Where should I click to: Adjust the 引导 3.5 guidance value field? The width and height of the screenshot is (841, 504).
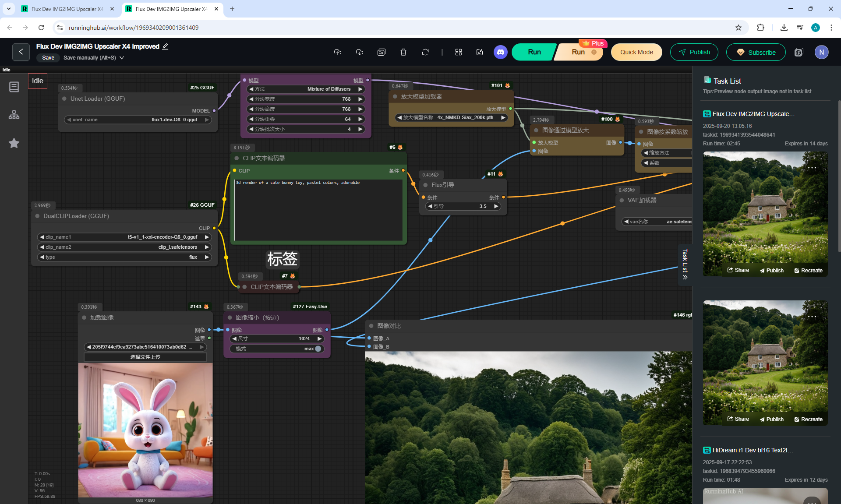464,206
